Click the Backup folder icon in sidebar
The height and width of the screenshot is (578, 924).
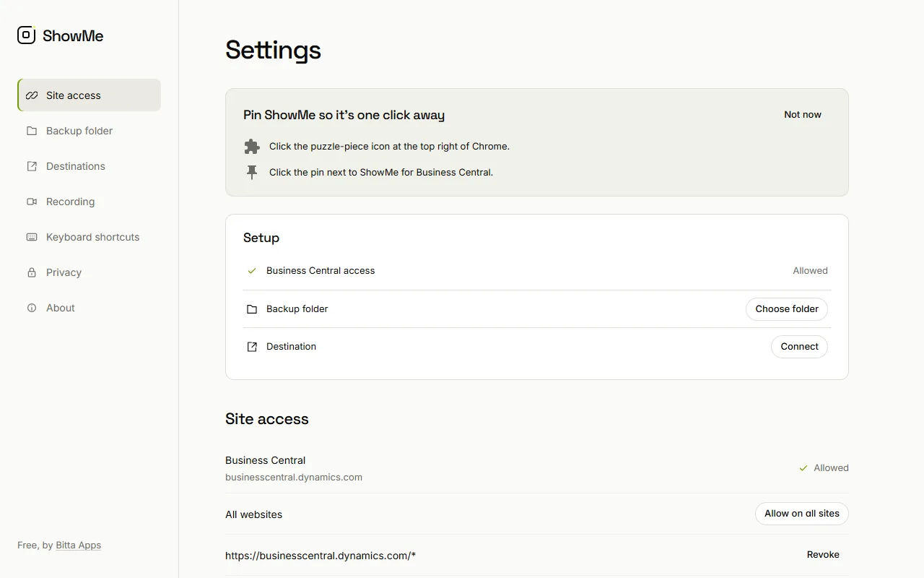point(32,131)
